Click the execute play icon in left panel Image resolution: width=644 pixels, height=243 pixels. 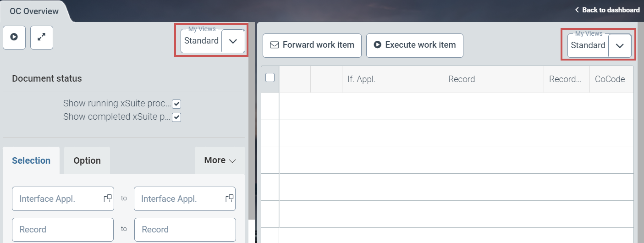[14, 37]
